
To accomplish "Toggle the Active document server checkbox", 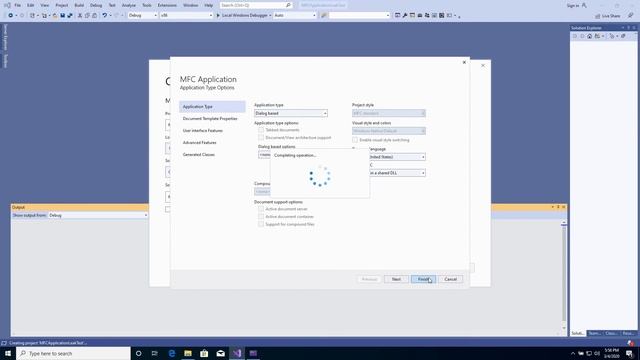I will 261,209.
